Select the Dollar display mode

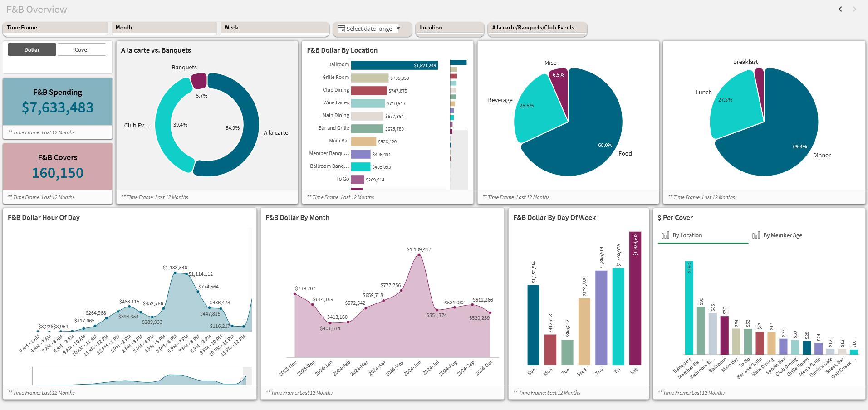pos(32,49)
